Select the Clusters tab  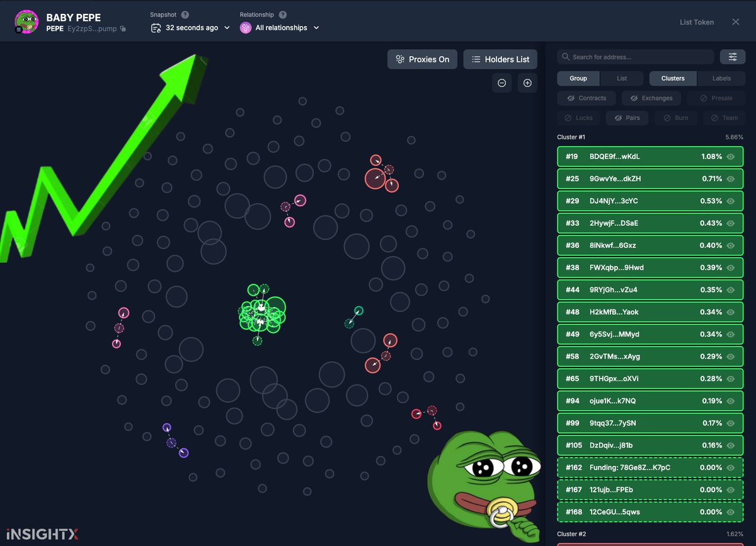coord(673,78)
